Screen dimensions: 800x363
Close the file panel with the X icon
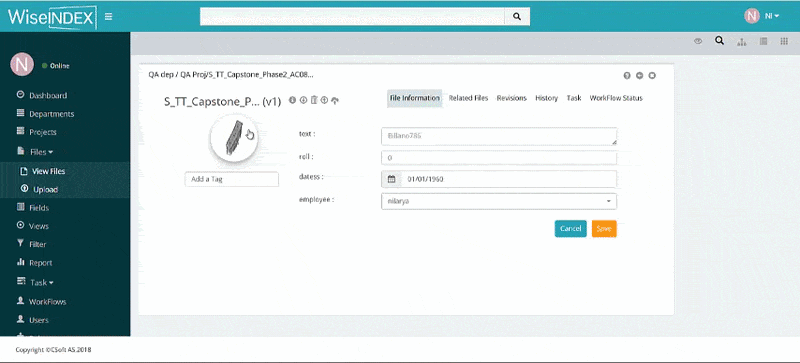pos(652,76)
